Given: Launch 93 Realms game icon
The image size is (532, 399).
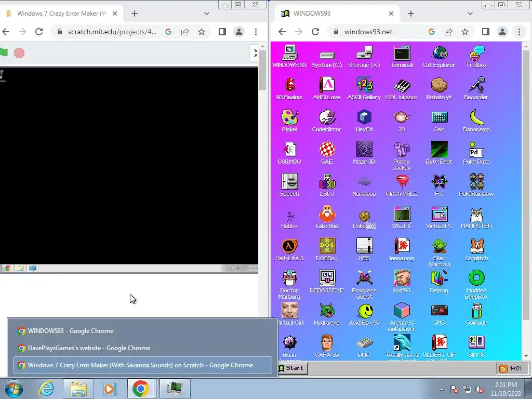Looking at the screenshot, I should pos(289,89).
